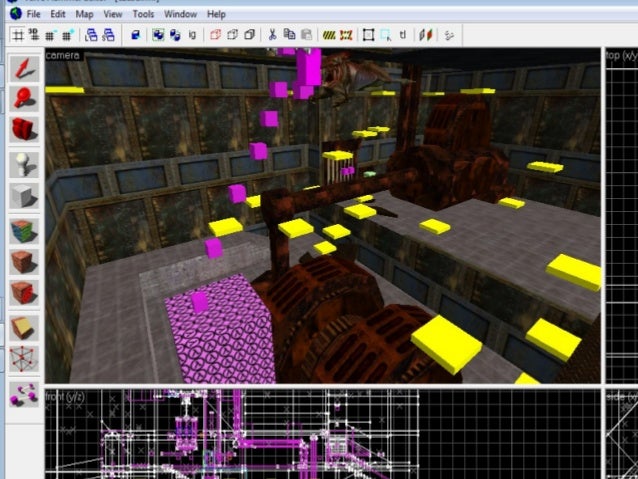
Task: Ungroup the selected objects
Action: pyautogui.click(x=175, y=35)
